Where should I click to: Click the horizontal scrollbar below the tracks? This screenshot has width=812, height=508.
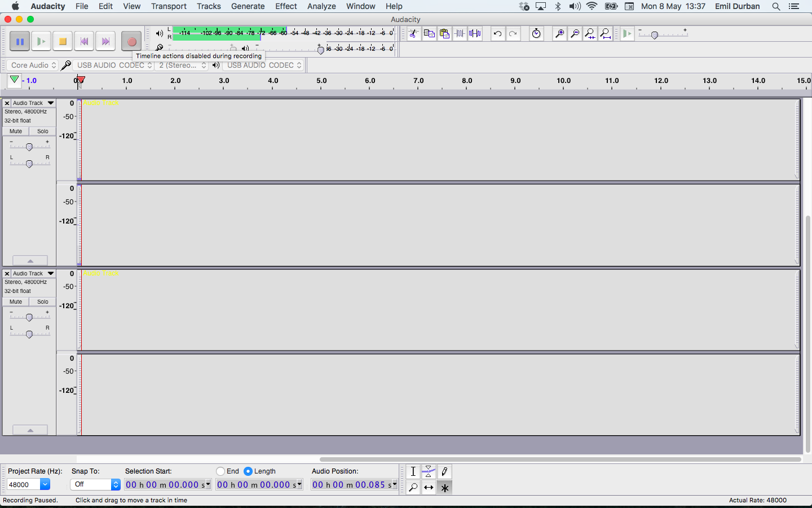coord(560,459)
